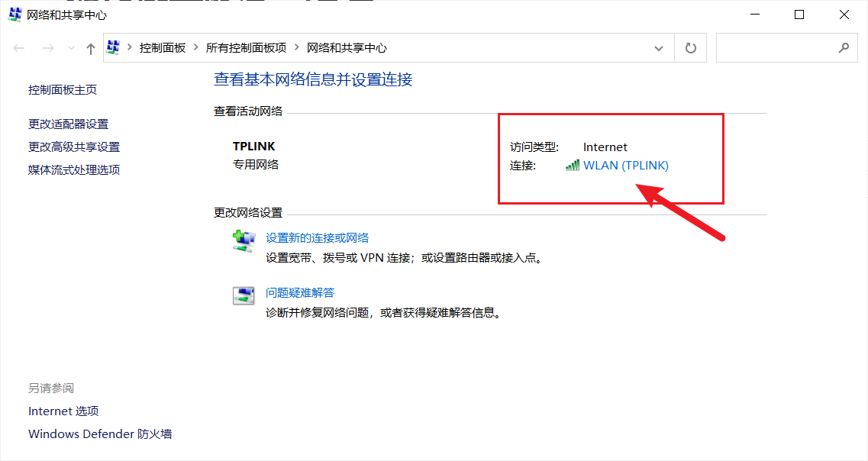Click the search control panel box
The height and width of the screenshot is (461, 868).
(x=786, y=47)
